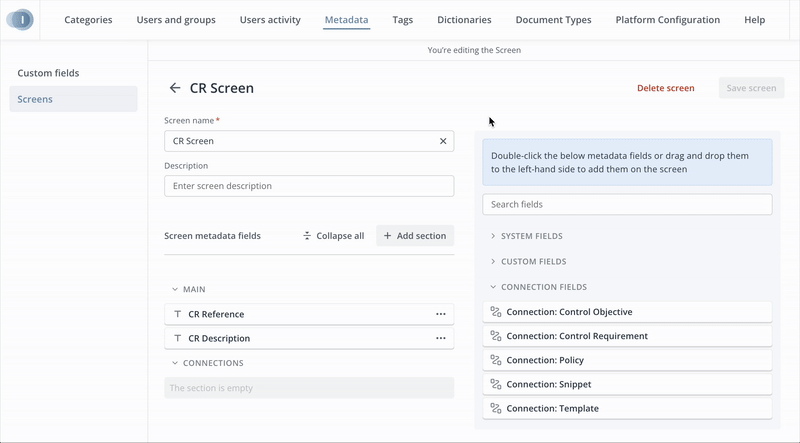The width and height of the screenshot is (800, 443).
Task: Open the CR Reference three-dot options menu
Action: 440,314
